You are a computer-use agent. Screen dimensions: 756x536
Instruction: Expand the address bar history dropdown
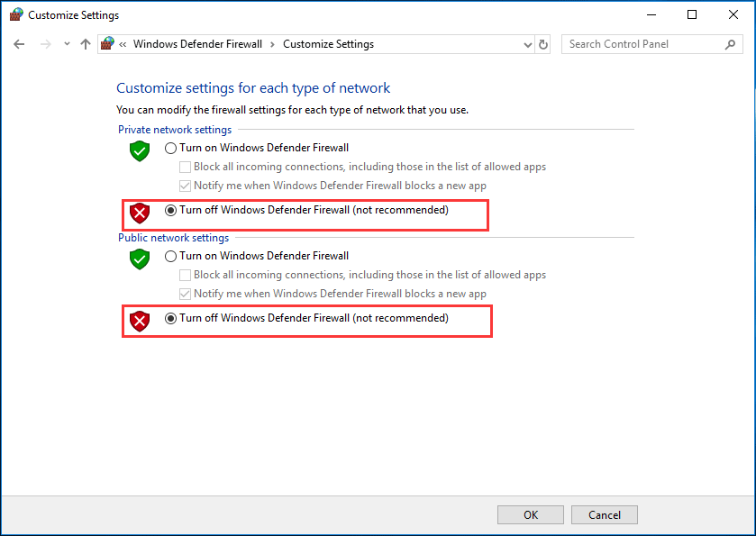(527, 44)
